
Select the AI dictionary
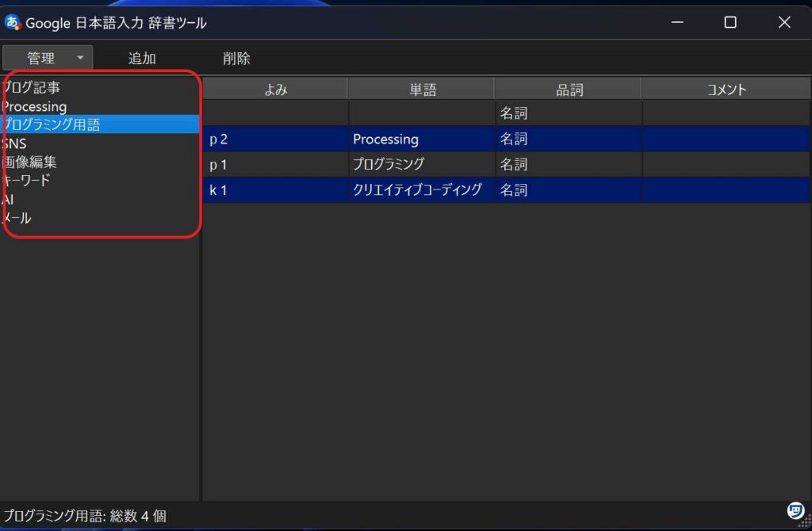(101, 199)
